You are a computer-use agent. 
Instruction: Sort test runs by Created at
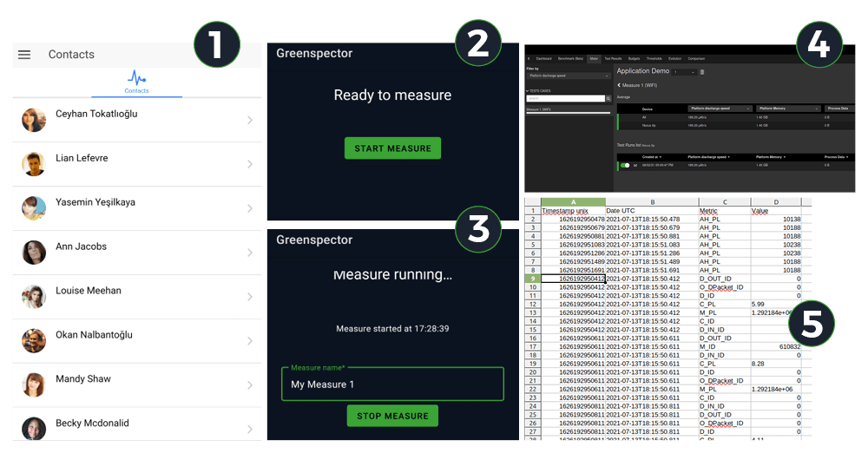coord(652,157)
